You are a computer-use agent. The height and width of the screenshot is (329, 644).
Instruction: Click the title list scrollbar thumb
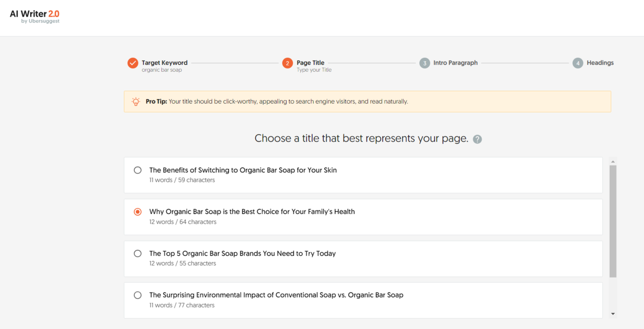pos(613,221)
